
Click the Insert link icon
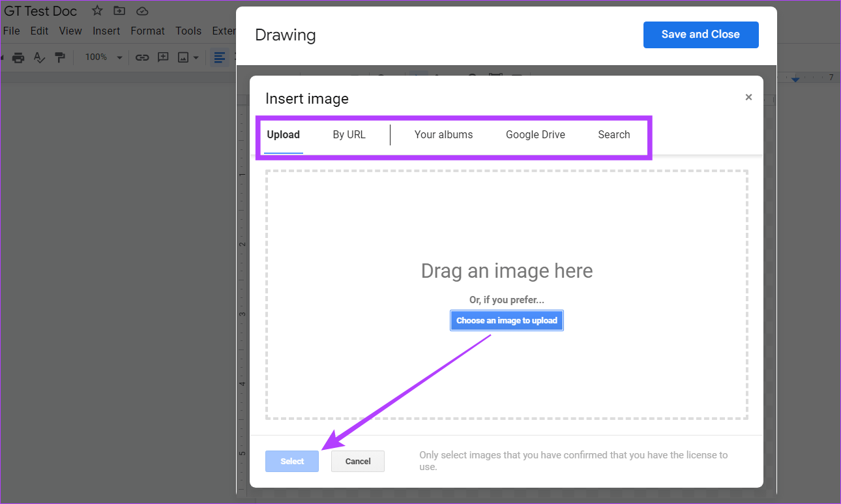(x=142, y=57)
